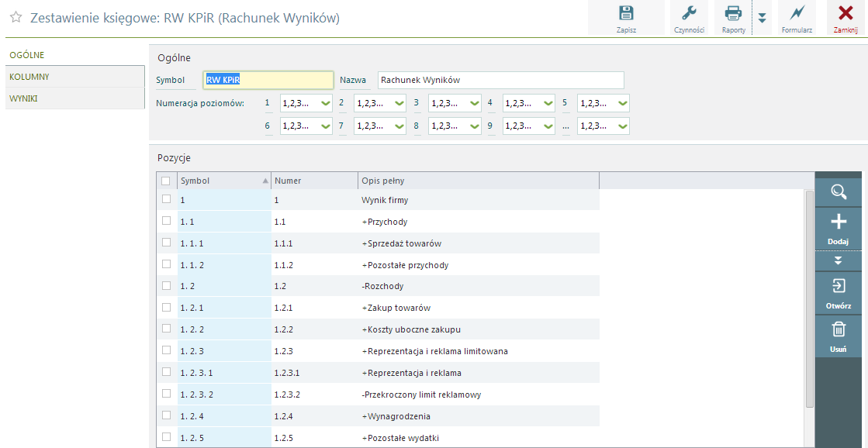Check the +Pozostałe przychody row checkbox
The width and height of the screenshot is (868, 448).
[x=166, y=264]
